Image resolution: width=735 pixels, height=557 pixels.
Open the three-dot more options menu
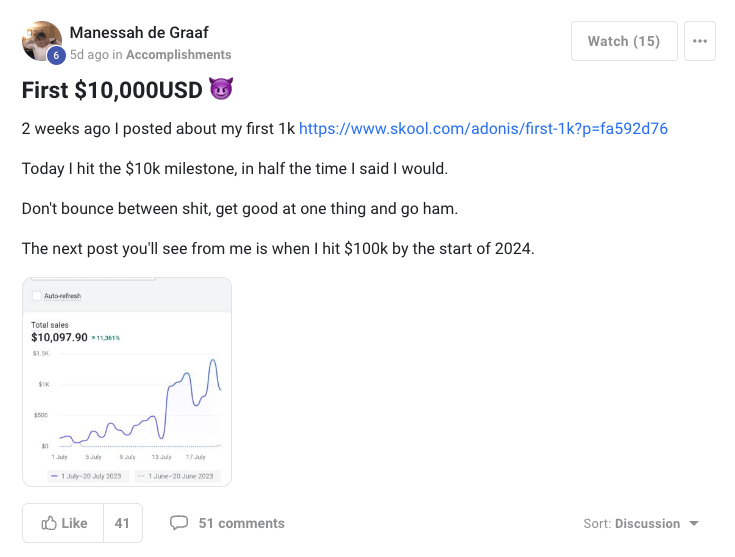point(700,41)
